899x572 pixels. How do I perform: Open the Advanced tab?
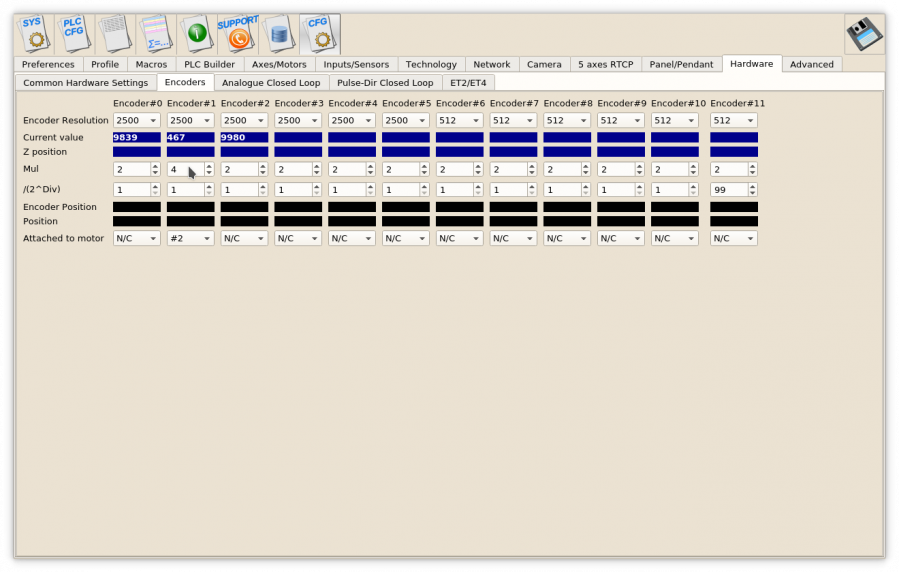pyautogui.click(x=811, y=64)
